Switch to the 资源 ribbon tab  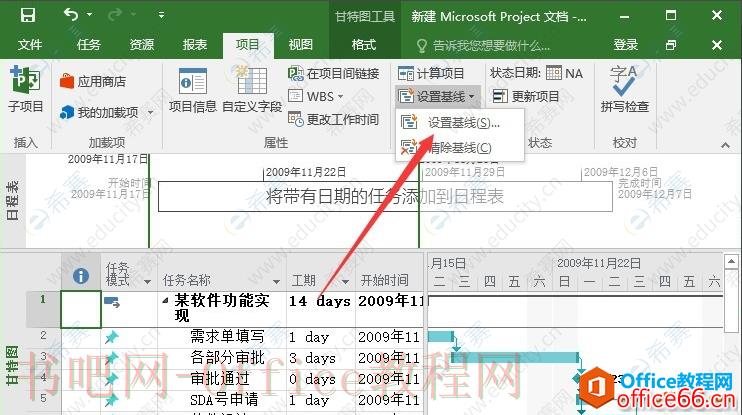pyautogui.click(x=141, y=44)
